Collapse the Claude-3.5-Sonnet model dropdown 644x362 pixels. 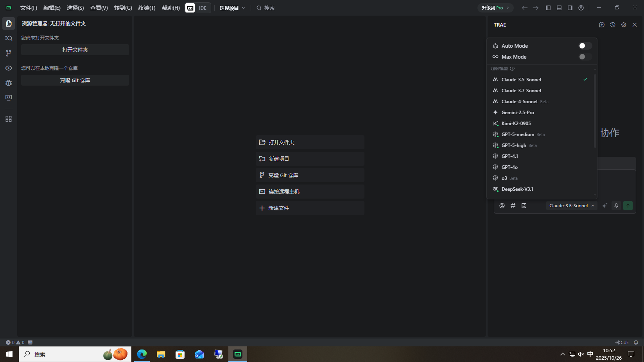(571, 206)
